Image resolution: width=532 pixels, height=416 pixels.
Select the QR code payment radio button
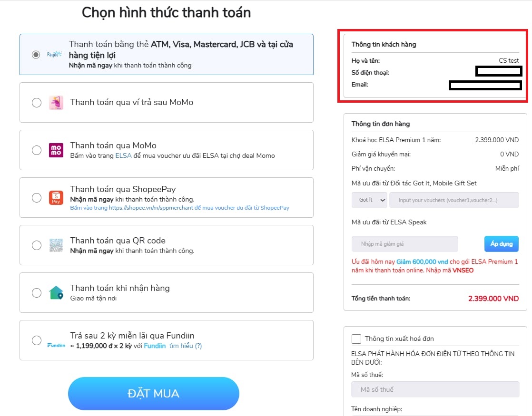click(37, 245)
